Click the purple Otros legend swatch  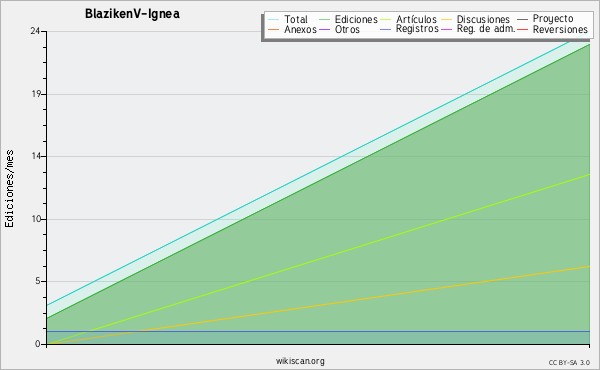324,29
